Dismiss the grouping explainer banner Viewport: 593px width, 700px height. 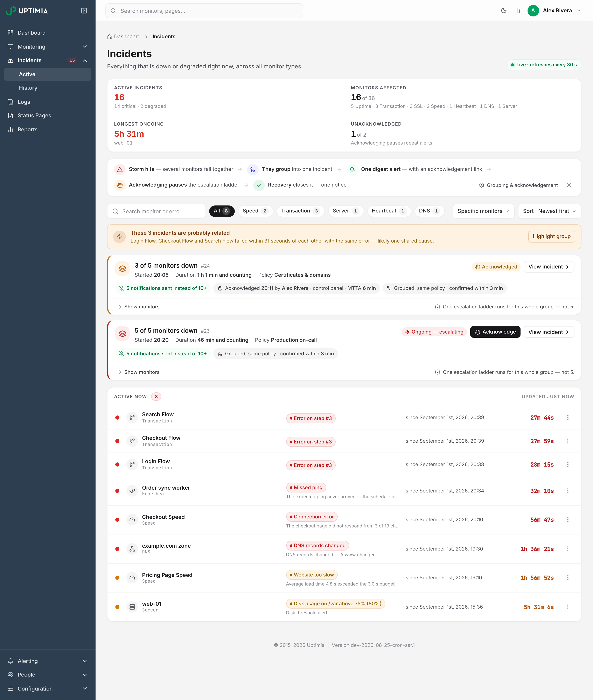[569, 185]
